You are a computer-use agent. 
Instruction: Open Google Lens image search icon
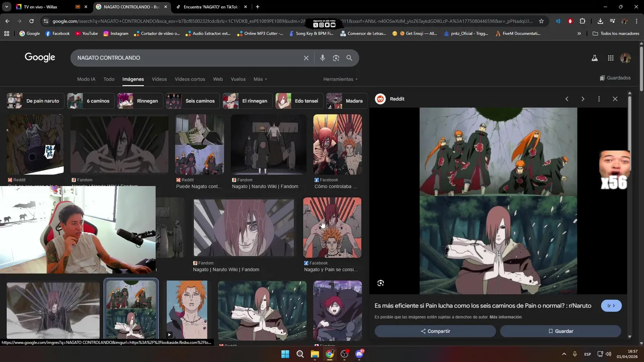coord(336,58)
